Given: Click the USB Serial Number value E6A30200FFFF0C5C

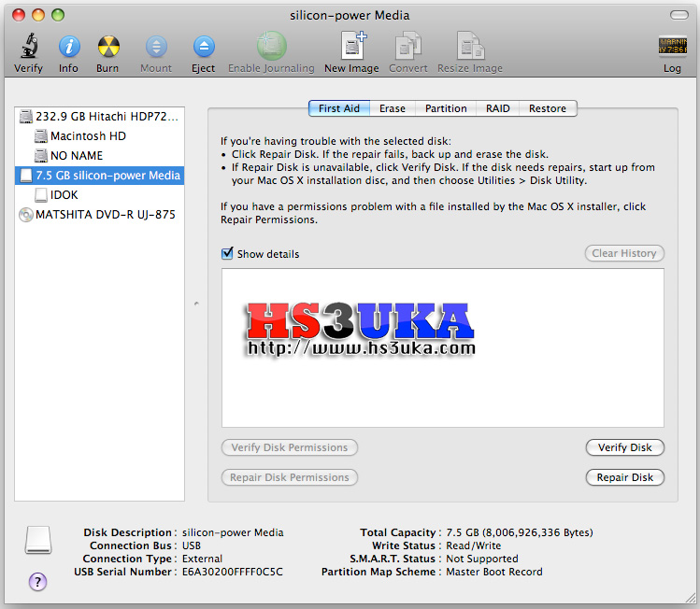Looking at the screenshot, I should tap(233, 572).
